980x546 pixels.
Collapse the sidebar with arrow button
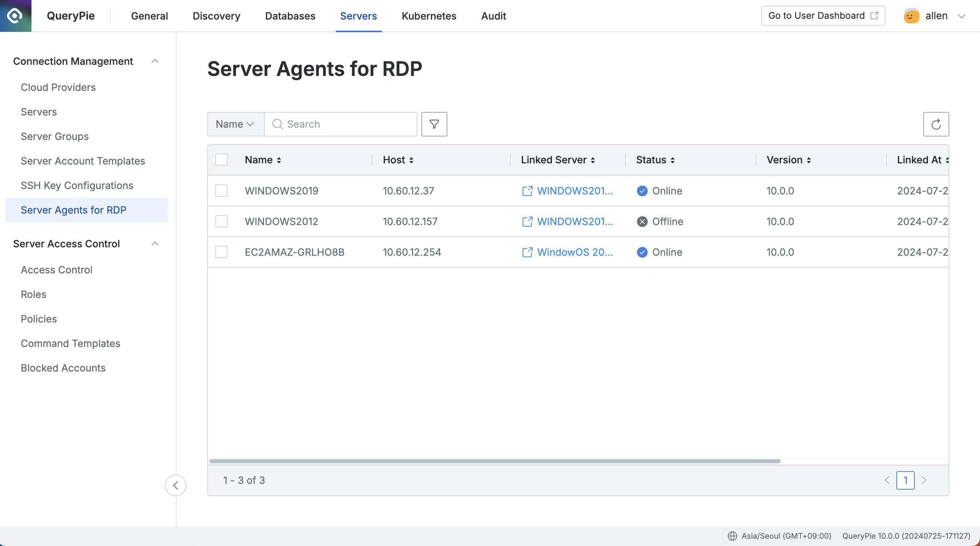pos(176,485)
